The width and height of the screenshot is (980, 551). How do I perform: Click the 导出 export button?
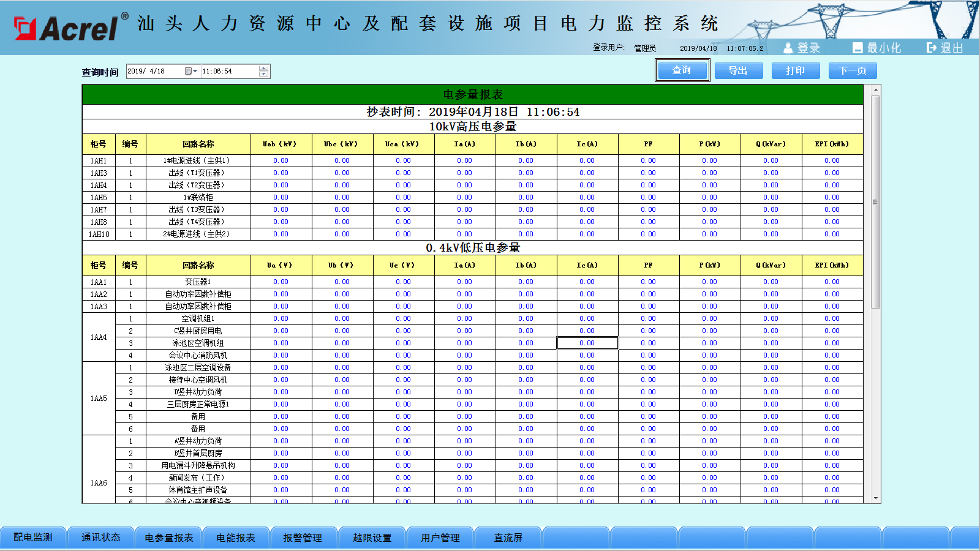[x=738, y=71]
